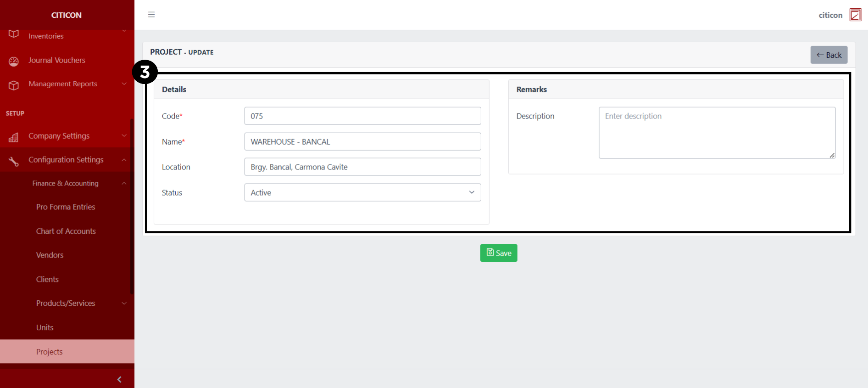This screenshot has width=868, height=388.
Task: Expand the Products/Services submenu
Action: tap(124, 304)
